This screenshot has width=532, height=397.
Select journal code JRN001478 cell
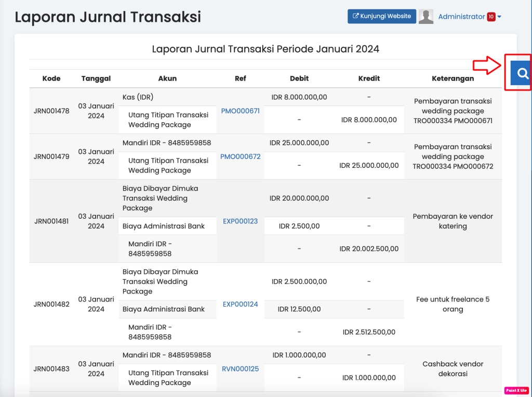(x=51, y=111)
